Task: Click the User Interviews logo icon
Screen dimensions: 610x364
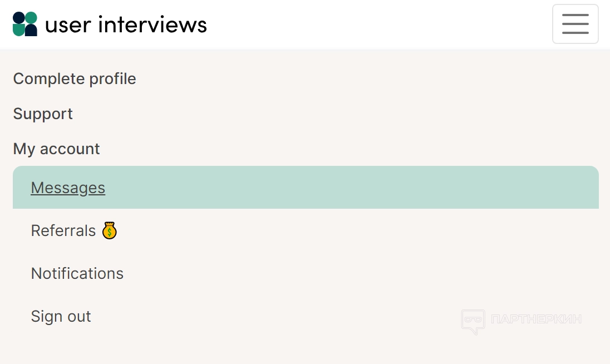Action: tap(25, 24)
